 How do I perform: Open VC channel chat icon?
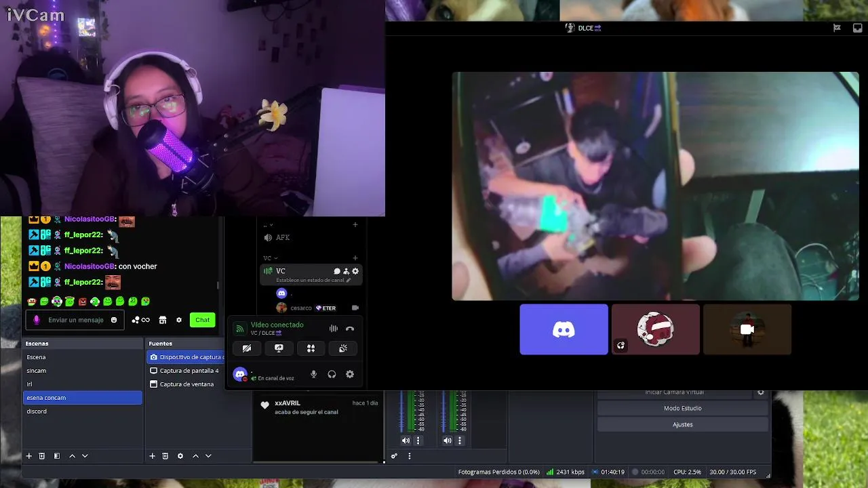click(x=337, y=271)
